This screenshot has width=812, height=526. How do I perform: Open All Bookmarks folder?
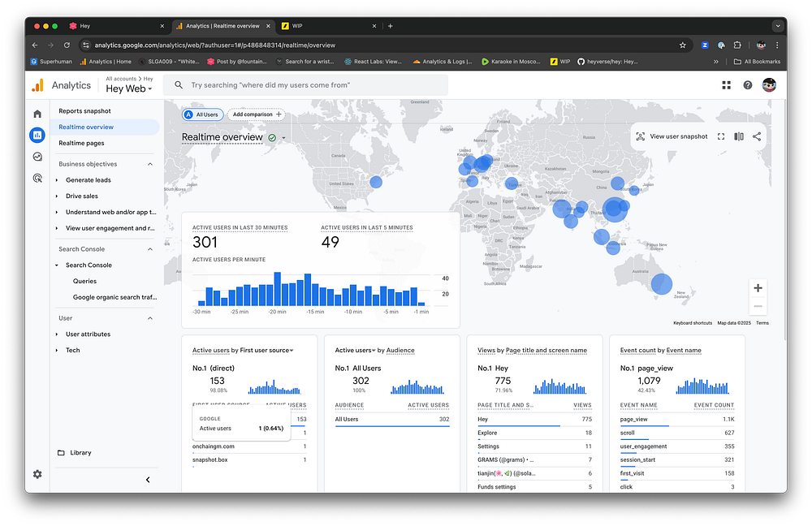[x=757, y=62]
